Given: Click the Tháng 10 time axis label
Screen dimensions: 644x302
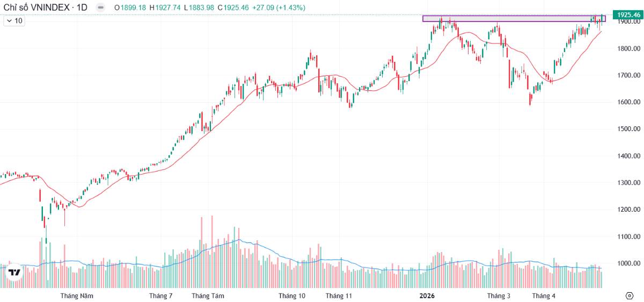Looking at the screenshot, I should click(x=292, y=296).
